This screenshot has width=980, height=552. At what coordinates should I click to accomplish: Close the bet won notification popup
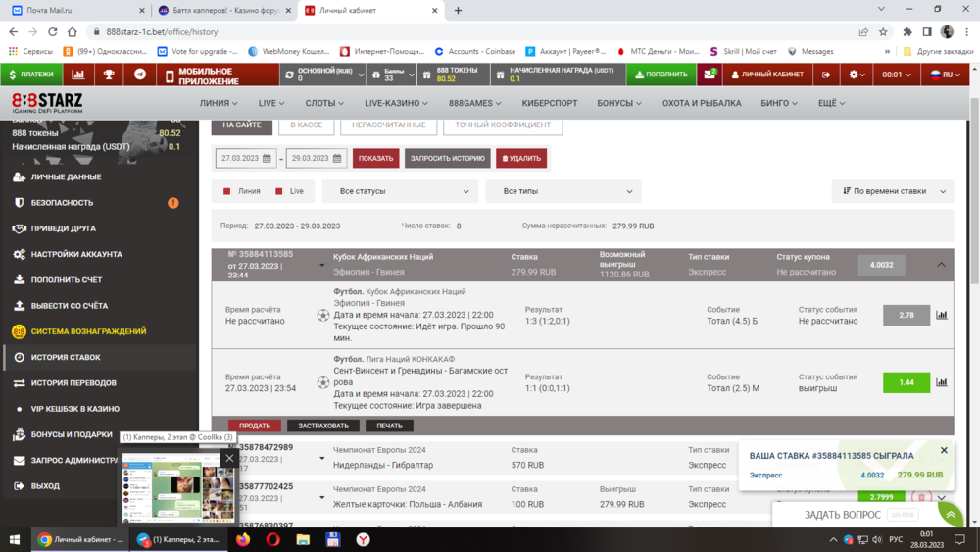[944, 450]
